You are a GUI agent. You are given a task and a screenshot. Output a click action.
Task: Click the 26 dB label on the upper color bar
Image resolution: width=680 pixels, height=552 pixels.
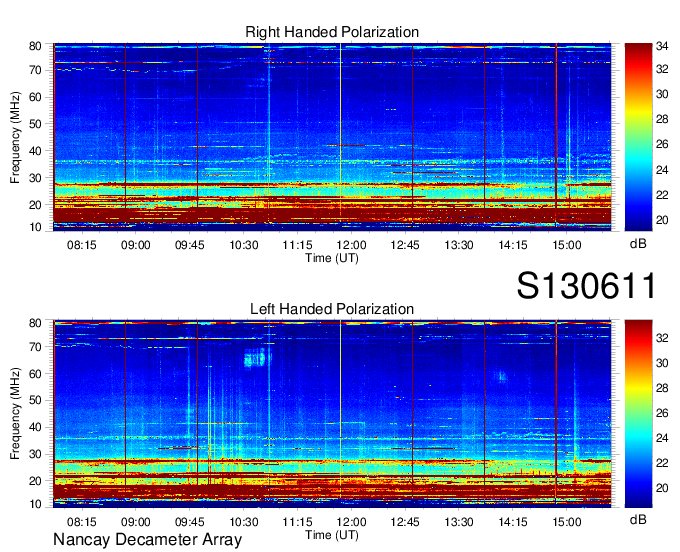click(x=662, y=144)
